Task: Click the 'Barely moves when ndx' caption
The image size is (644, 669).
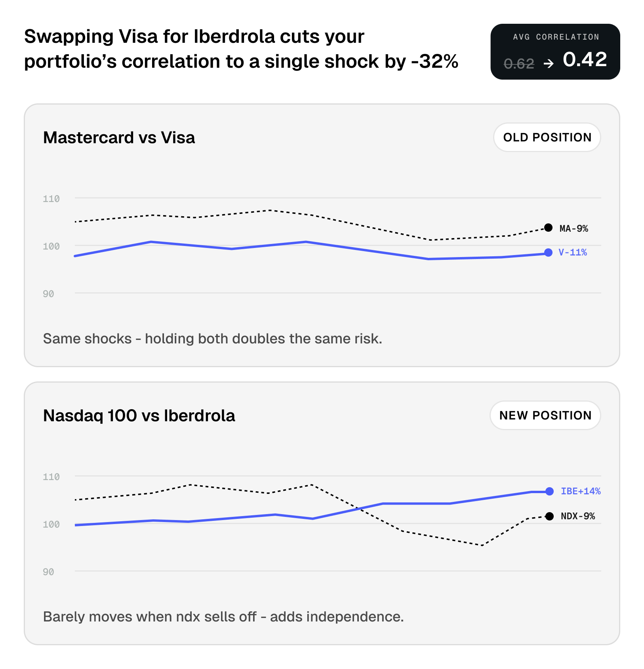Action: (x=223, y=617)
